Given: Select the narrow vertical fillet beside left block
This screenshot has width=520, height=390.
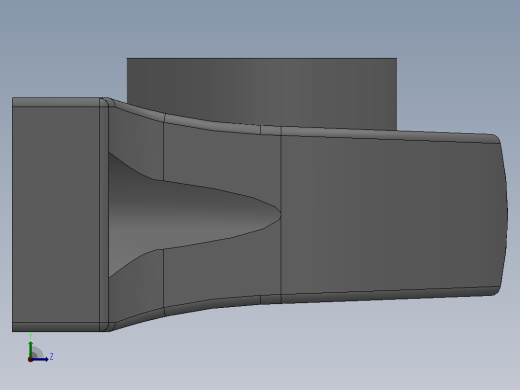Looking at the screenshot, I should click(104, 214).
